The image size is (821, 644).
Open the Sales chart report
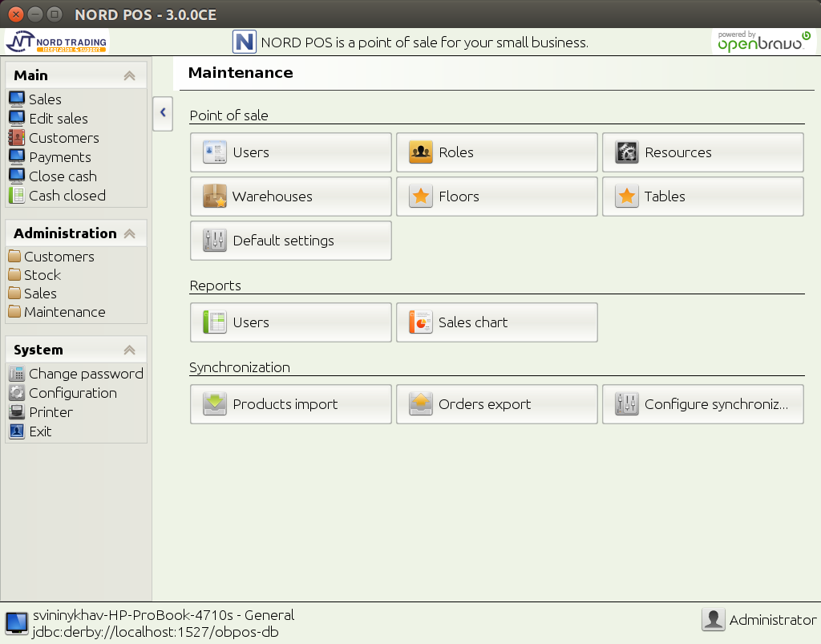pyautogui.click(x=496, y=322)
